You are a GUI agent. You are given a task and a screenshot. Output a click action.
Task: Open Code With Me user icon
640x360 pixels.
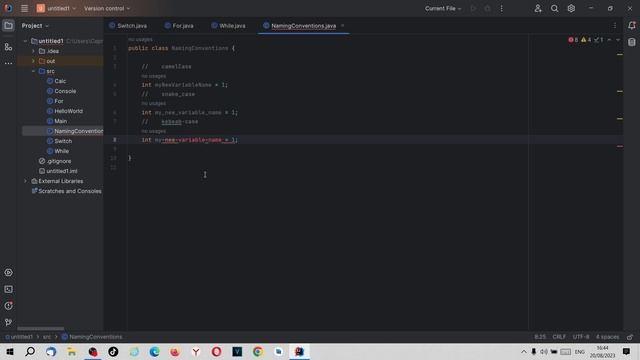click(x=538, y=8)
